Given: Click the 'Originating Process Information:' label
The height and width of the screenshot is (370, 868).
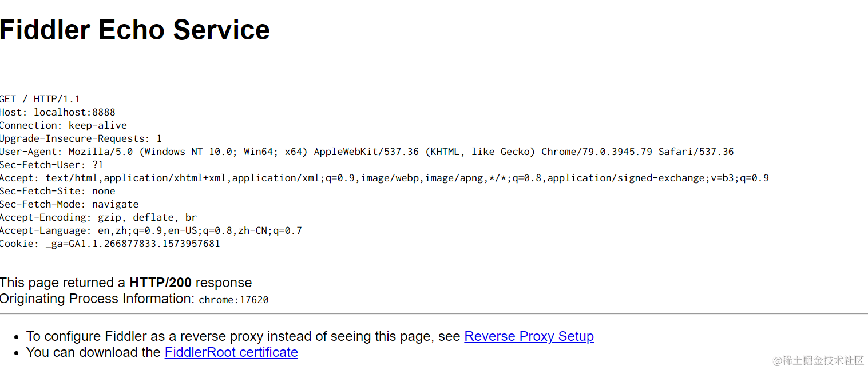Looking at the screenshot, I should coord(97,299).
